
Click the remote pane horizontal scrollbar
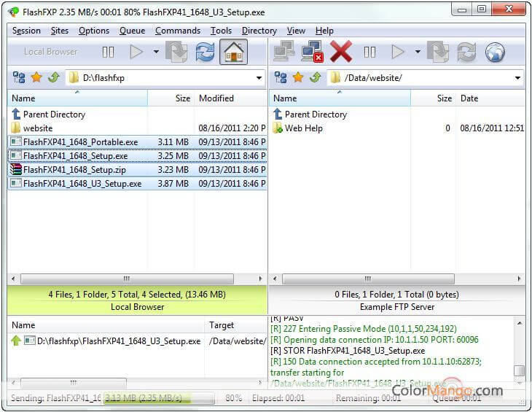[368, 279]
